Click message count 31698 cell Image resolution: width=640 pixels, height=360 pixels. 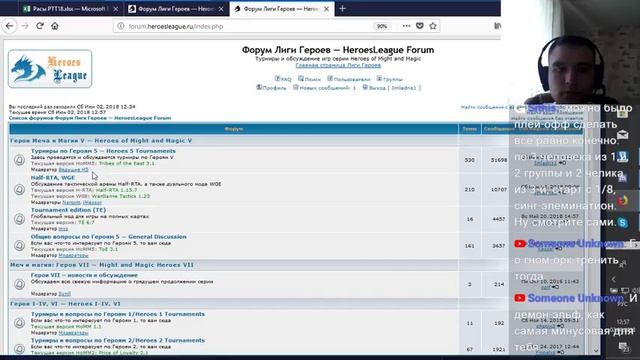[499, 160]
